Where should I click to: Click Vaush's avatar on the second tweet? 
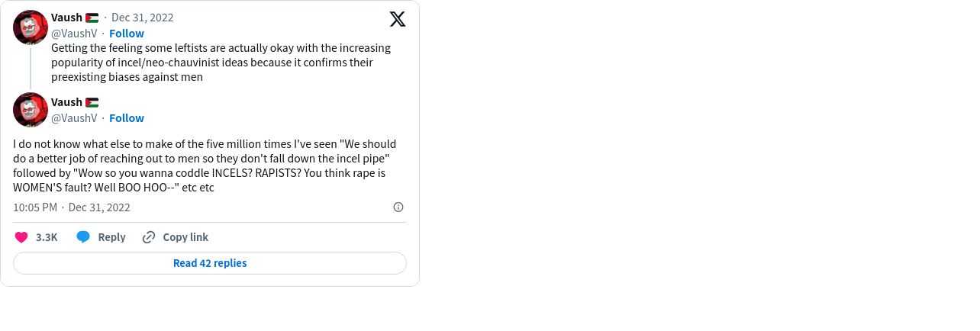31,110
